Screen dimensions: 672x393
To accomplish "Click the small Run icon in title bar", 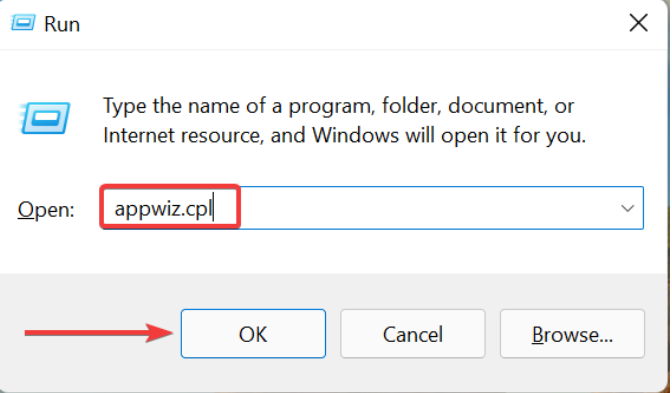I will pos(23,22).
